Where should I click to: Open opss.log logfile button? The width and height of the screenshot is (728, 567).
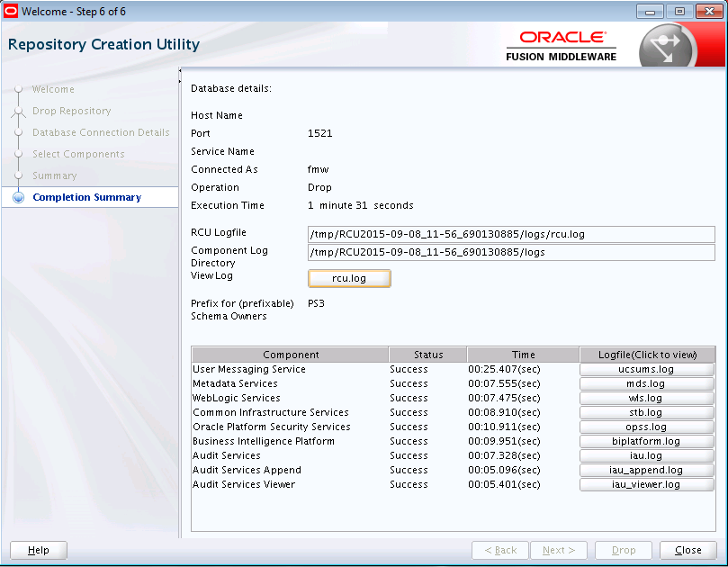[x=646, y=427]
